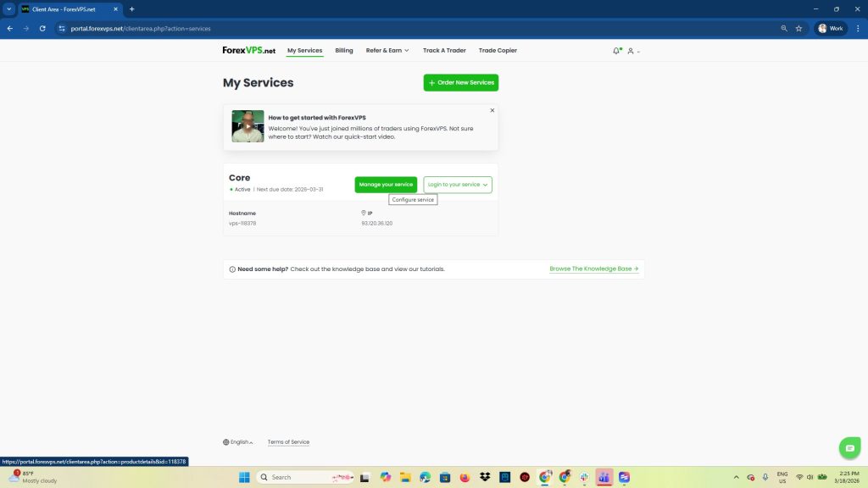
Task: Open the user account menu
Action: click(632, 51)
